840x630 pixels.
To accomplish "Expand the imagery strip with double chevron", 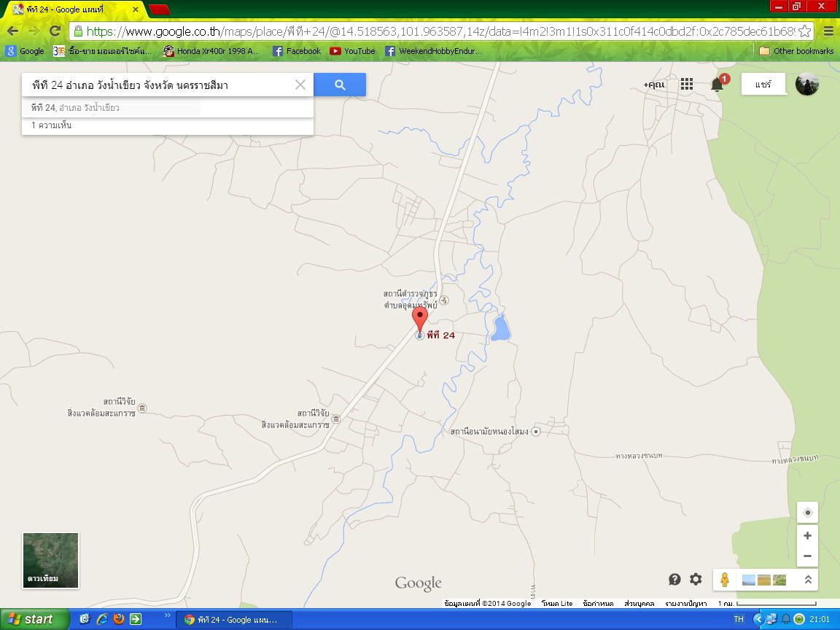I will 808,580.
